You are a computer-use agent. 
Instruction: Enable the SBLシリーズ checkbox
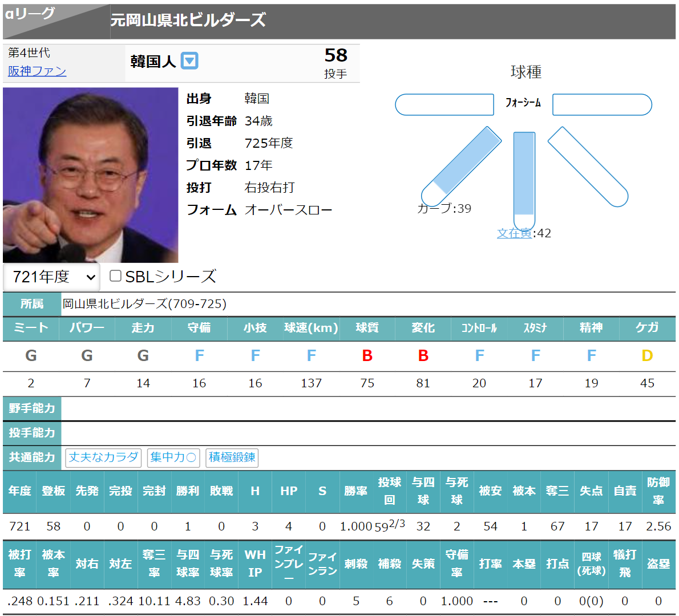115,276
